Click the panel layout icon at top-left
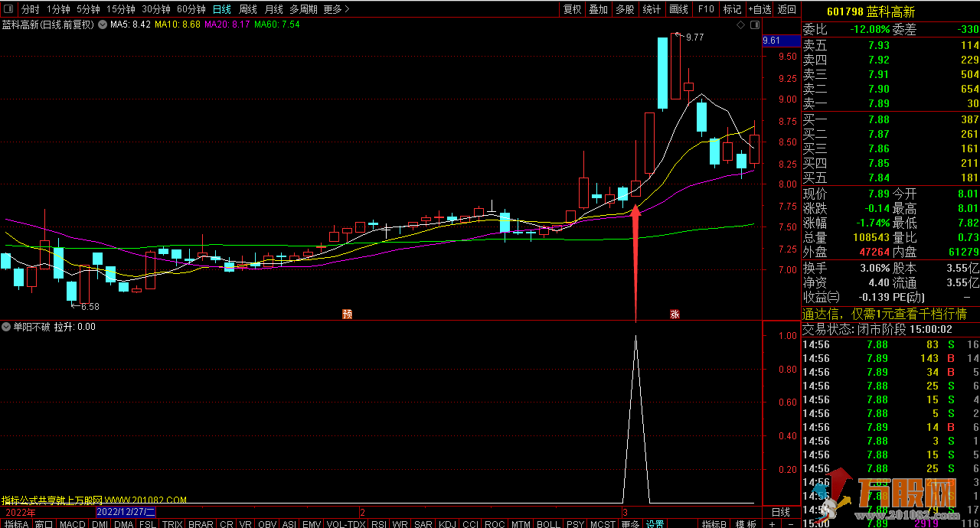Screen dimensions: 980x528 tap(9, 9)
